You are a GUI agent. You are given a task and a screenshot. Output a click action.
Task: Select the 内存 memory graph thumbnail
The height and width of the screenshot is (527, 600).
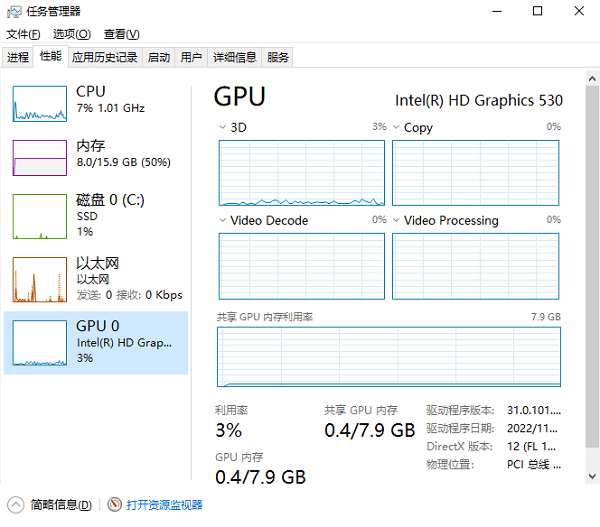pos(40,158)
